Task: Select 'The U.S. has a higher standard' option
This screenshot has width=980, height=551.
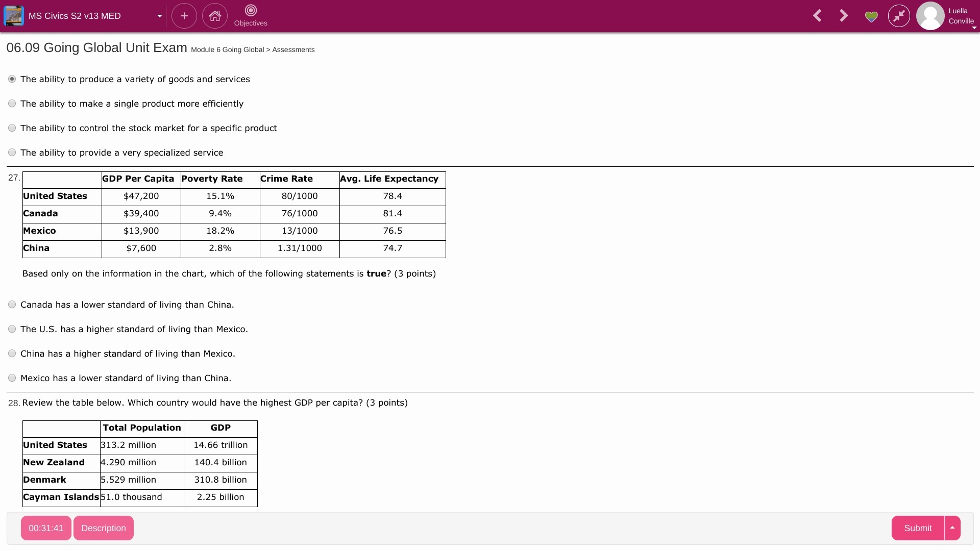Action: pos(12,329)
